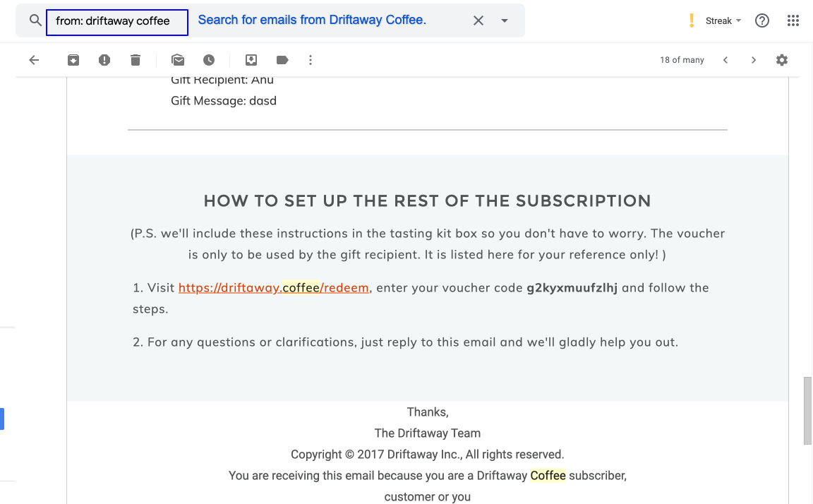Go back to the search results
Viewport: 813px width, 504px height.
tap(34, 60)
